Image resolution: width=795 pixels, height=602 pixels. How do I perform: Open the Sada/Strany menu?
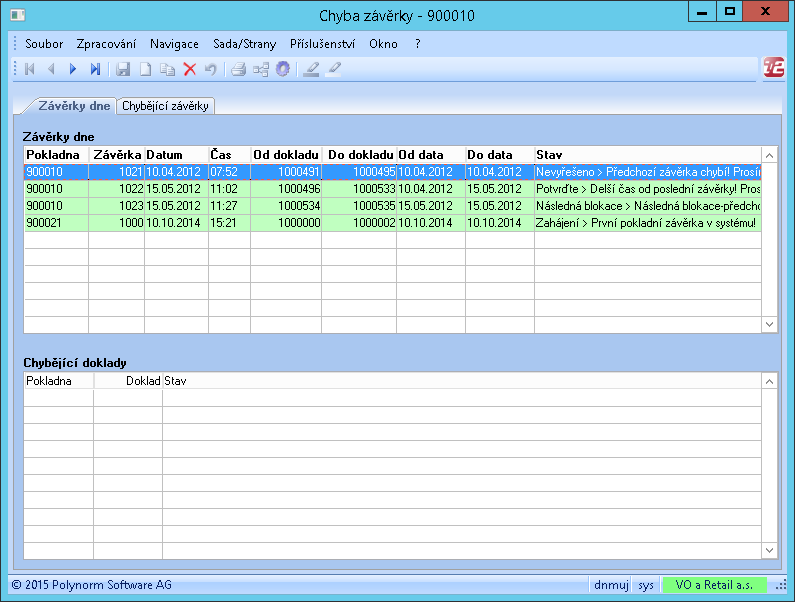coord(244,44)
